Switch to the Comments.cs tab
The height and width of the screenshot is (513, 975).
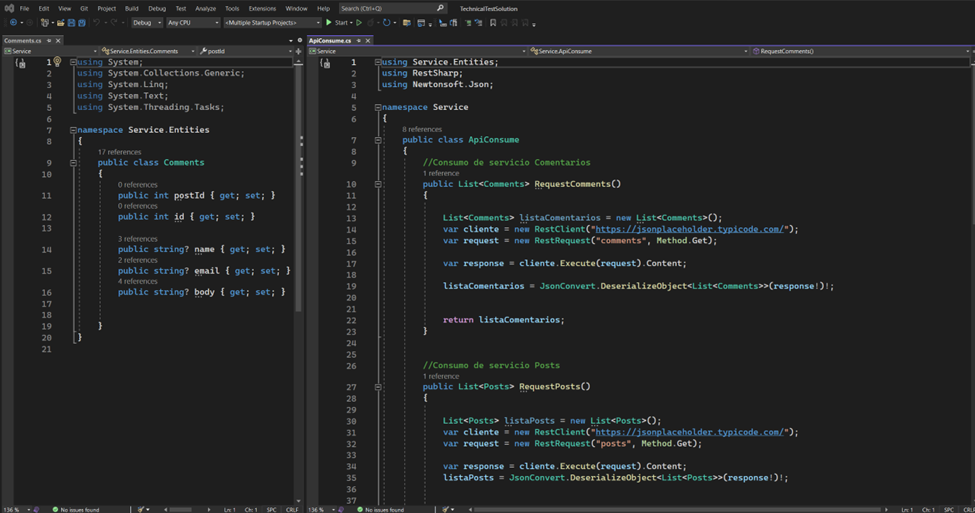[22, 40]
